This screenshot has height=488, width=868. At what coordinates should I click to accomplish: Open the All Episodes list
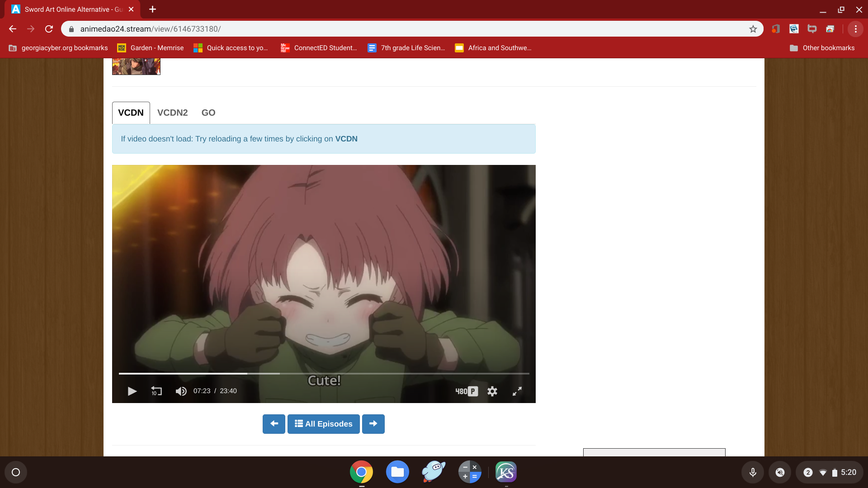click(x=324, y=424)
